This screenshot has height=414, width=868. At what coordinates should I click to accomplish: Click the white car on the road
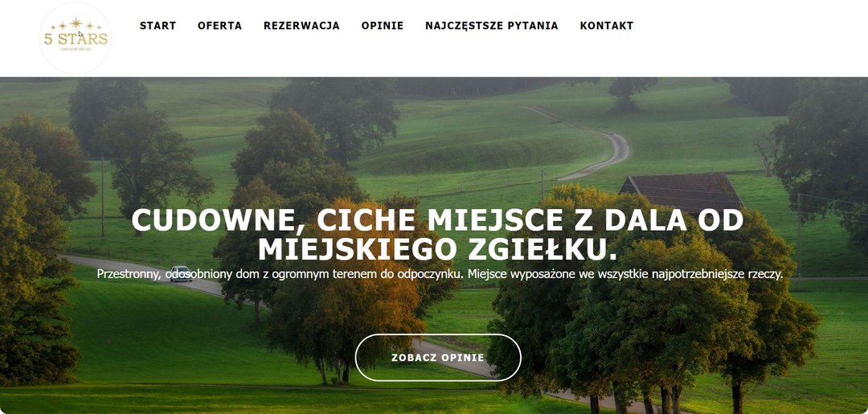click(x=181, y=273)
